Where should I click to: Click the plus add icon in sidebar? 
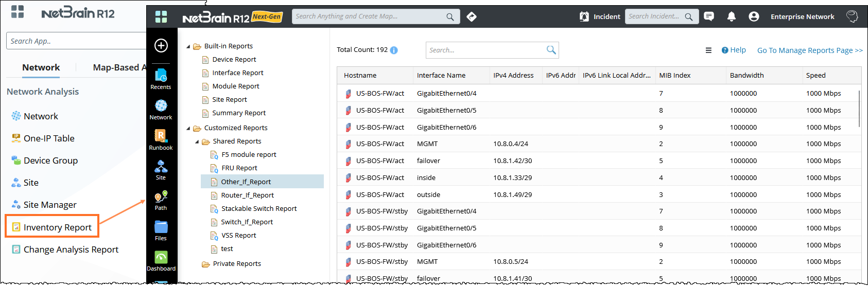[x=161, y=45]
